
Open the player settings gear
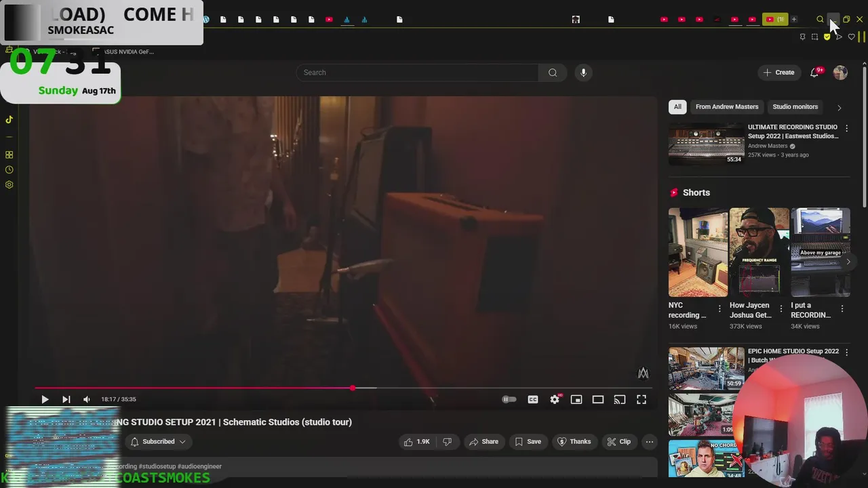tap(555, 399)
